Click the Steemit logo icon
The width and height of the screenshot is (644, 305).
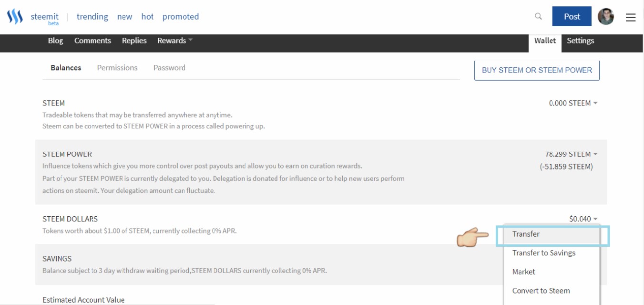(x=15, y=17)
